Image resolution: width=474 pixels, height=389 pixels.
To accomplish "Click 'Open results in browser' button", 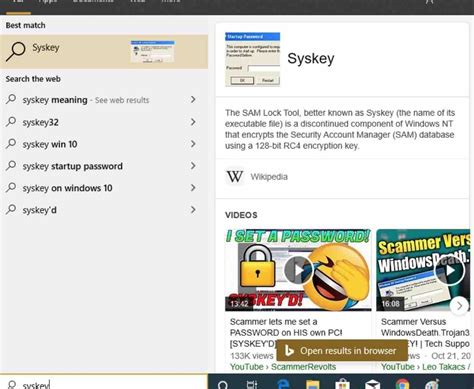I will pyautogui.click(x=342, y=351).
